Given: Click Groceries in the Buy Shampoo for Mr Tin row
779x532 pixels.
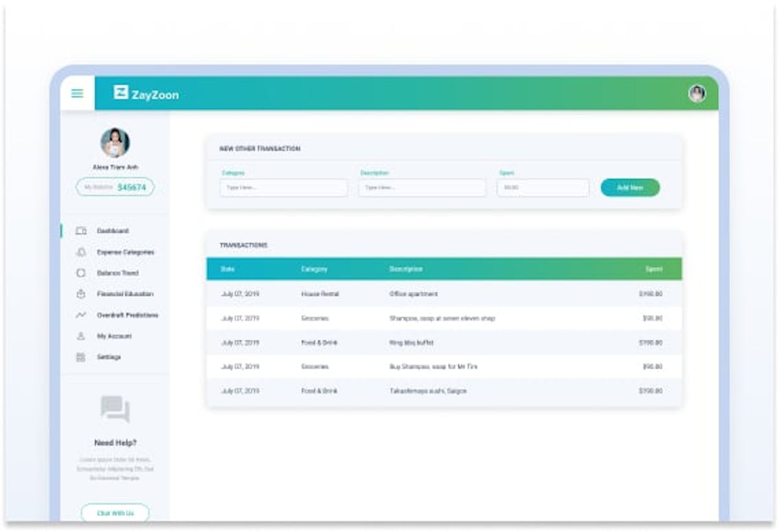Looking at the screenshot, I should click(315, 367).
